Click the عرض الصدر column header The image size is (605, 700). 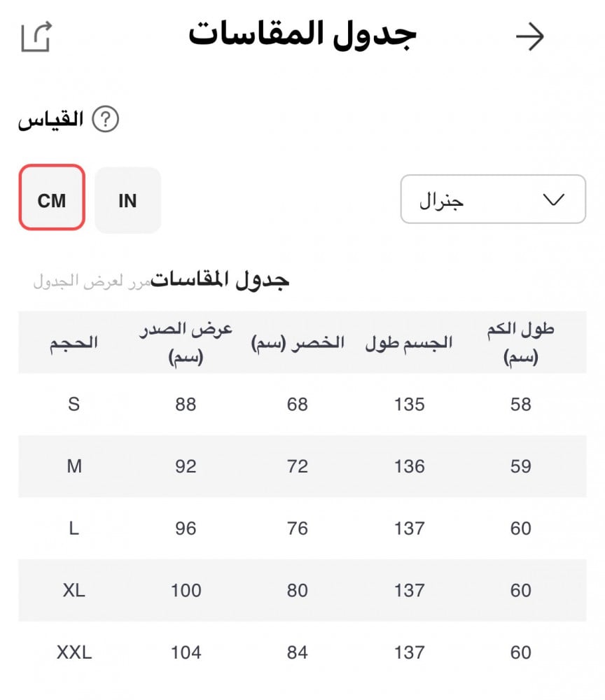186,342
